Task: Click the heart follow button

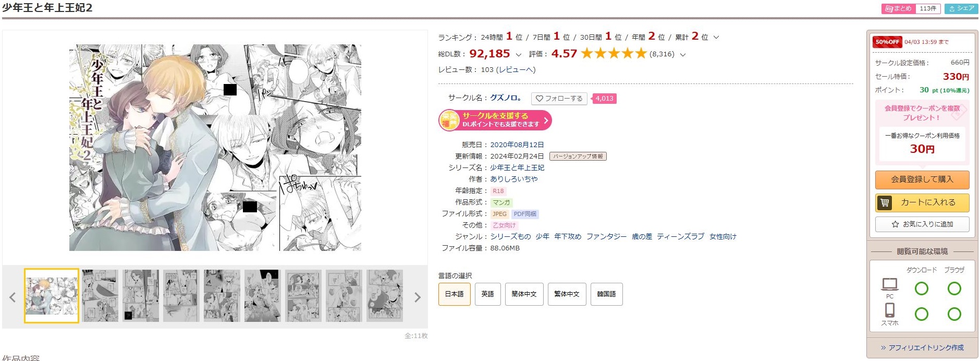Action: 559,99
